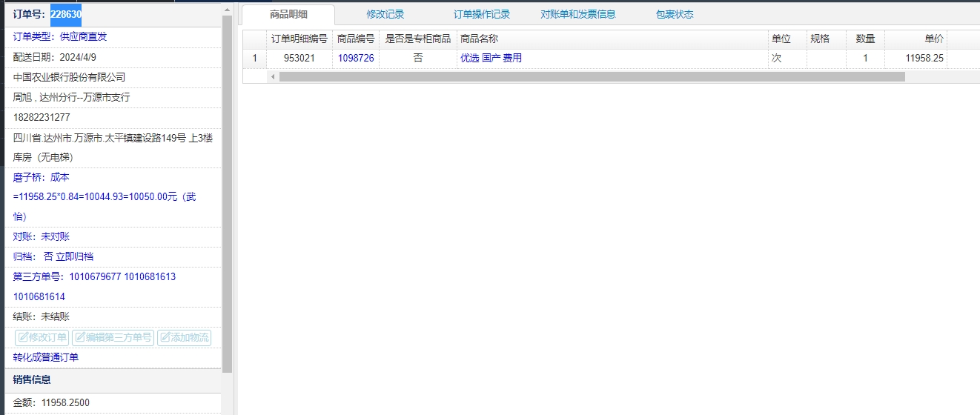Click the 添加物流 button

coord(184,338)
